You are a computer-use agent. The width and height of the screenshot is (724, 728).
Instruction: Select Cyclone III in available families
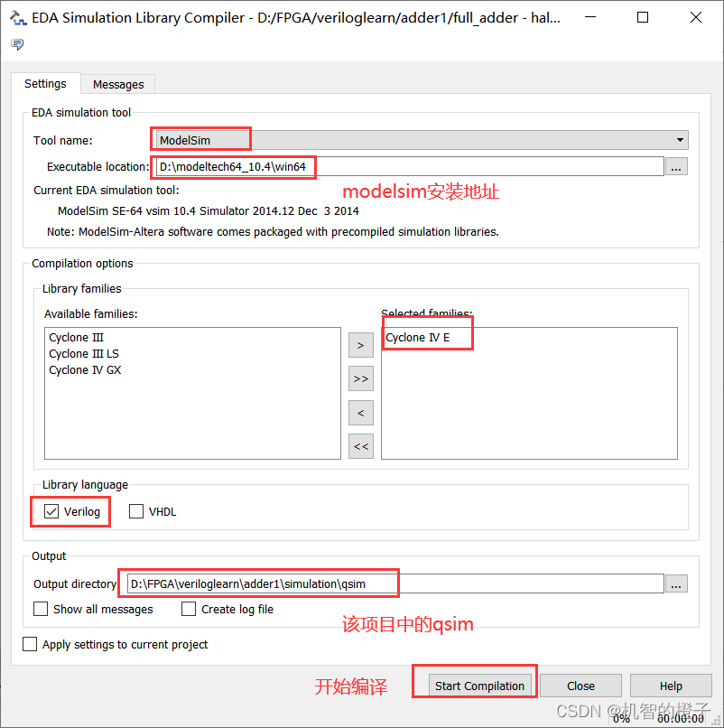click(x=76, y=337)
